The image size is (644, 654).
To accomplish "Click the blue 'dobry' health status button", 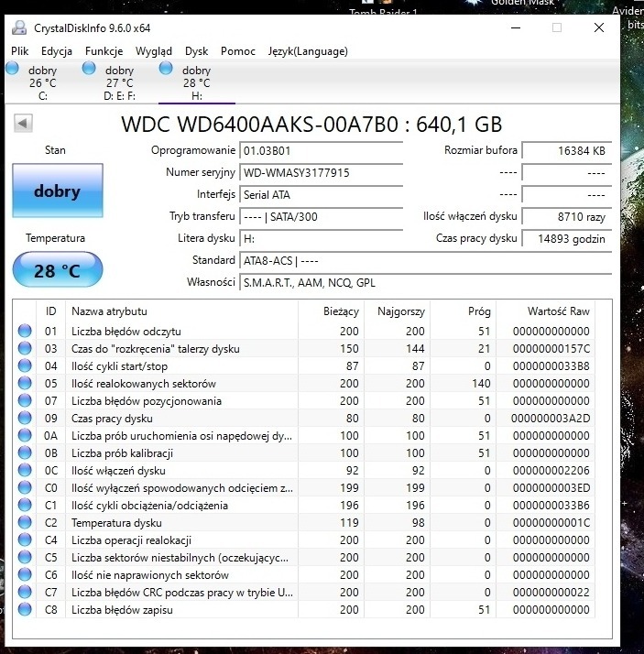I will (57, 191).
